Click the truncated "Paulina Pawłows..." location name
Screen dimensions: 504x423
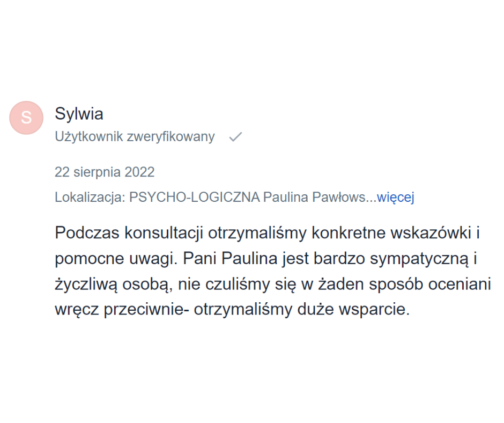pos(320,198)
